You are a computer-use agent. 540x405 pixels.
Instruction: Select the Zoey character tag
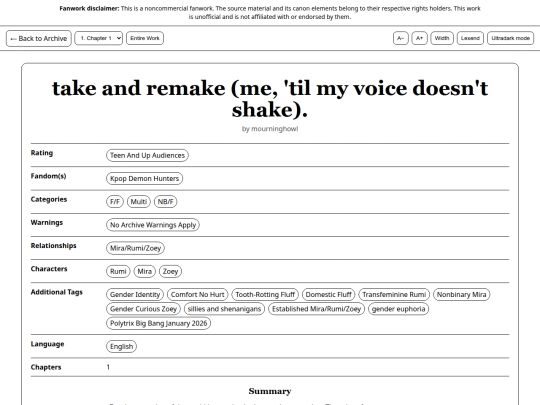click(x=170, y=271)
